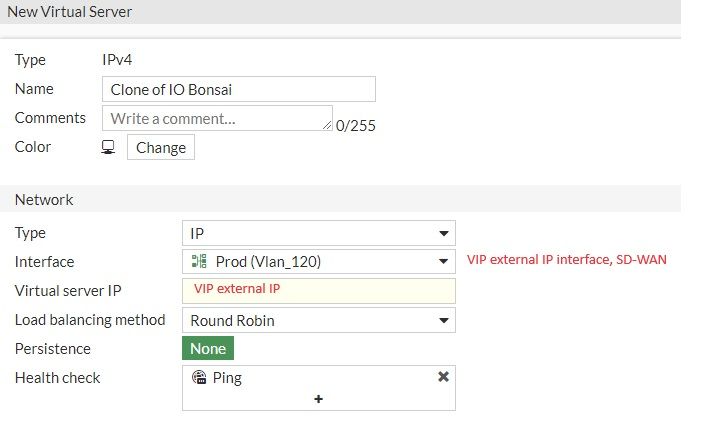This screenshot has width=720, height=437.
Task: Click the Comments box resize handle
Action: (328, 126)
